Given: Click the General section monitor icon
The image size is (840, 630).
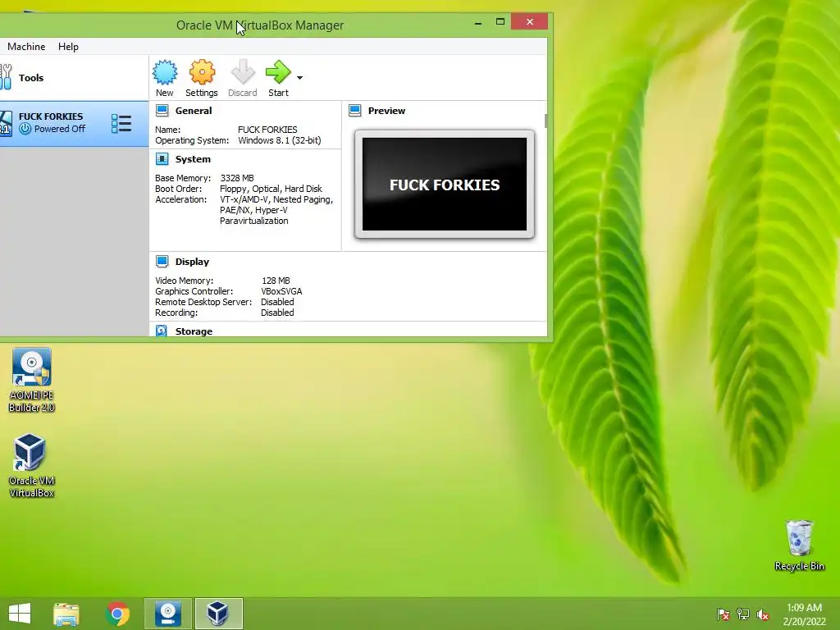Looking at the screenshot, I should click(x=162, y=111).
